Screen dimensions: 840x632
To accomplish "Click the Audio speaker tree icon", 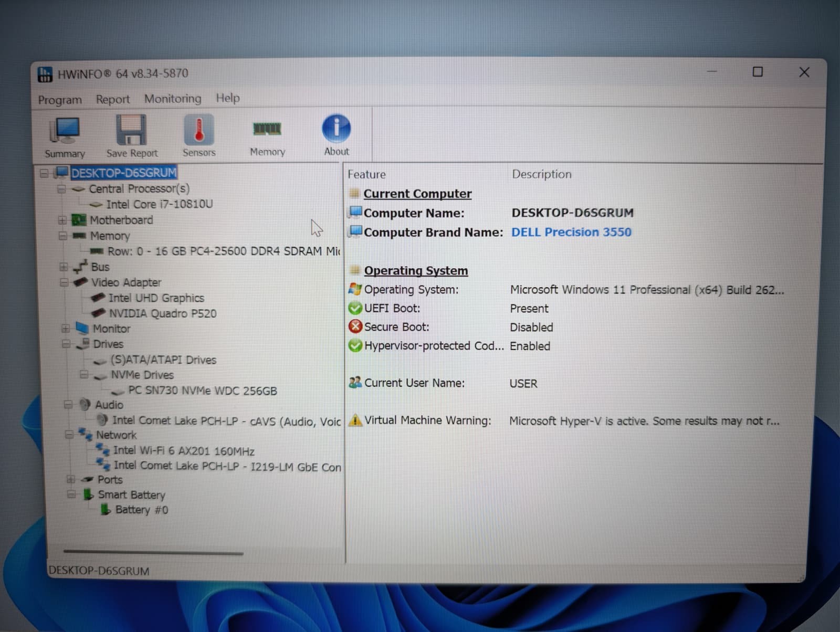I will (x=85, y=404).
